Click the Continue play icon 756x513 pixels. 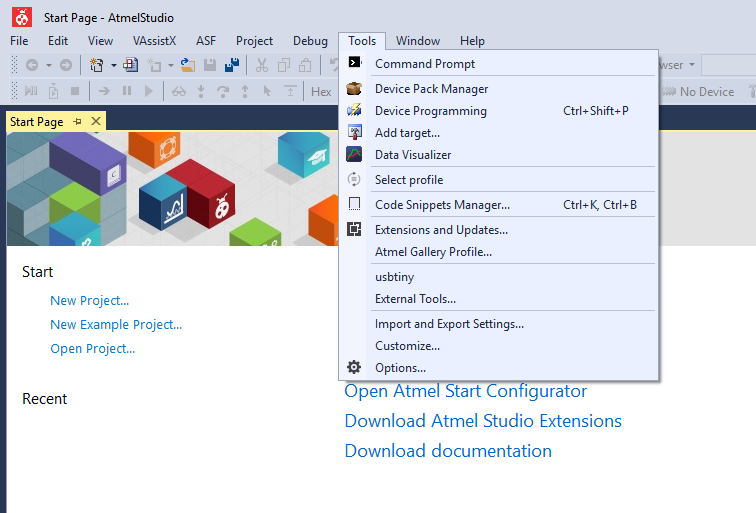point(148,91)
